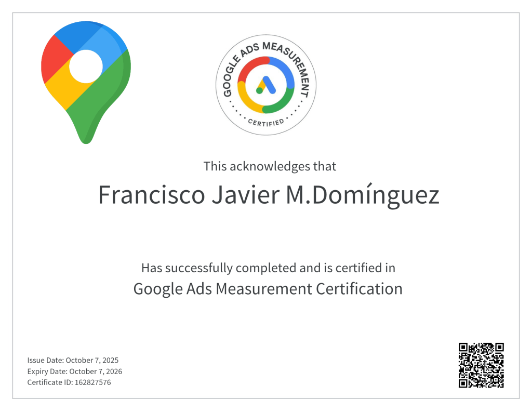
Task: Click the Expiry Date line
Action: click(x=74, y=372)
